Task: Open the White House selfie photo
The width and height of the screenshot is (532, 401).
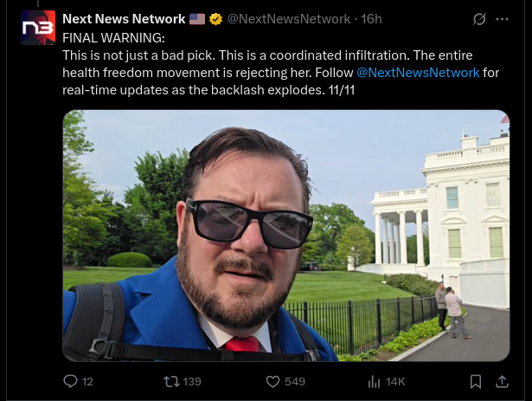Action: tap(285, 235)
